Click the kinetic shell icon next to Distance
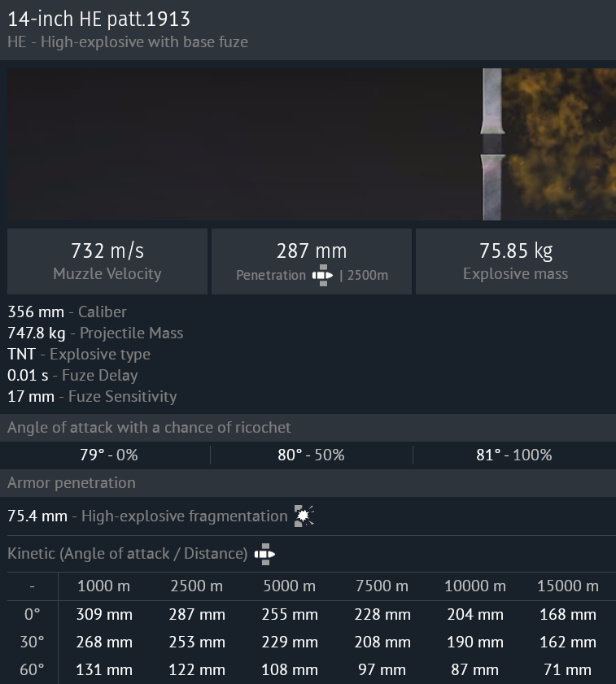This screenshot has width=616, height=684. (264, 554)
